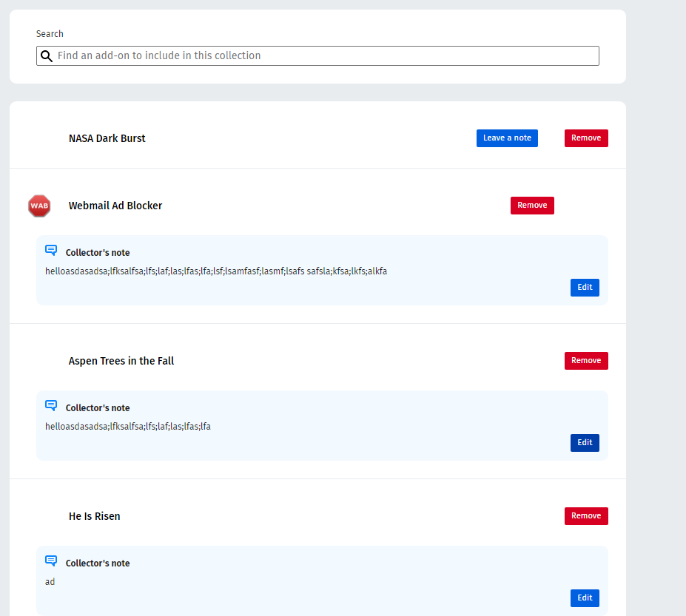
Task: Leave a note on NASA Dark Burst
Action: point(507,138)
